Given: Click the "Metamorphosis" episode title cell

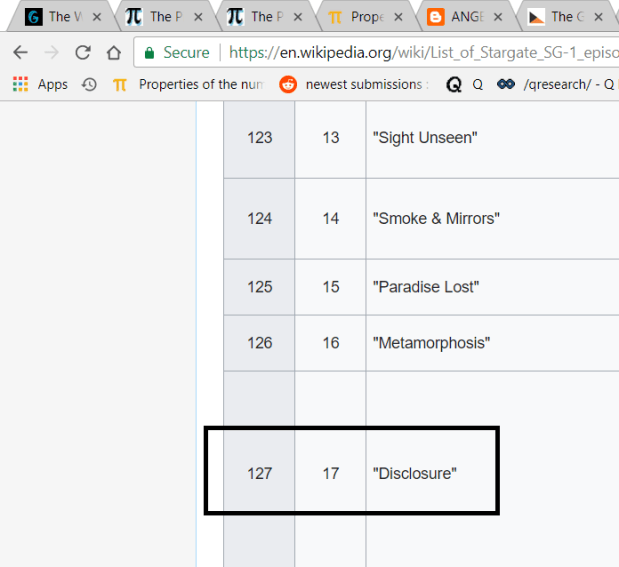Looking at the screenshot, I should pyautogui.click(x=430, y=343).
